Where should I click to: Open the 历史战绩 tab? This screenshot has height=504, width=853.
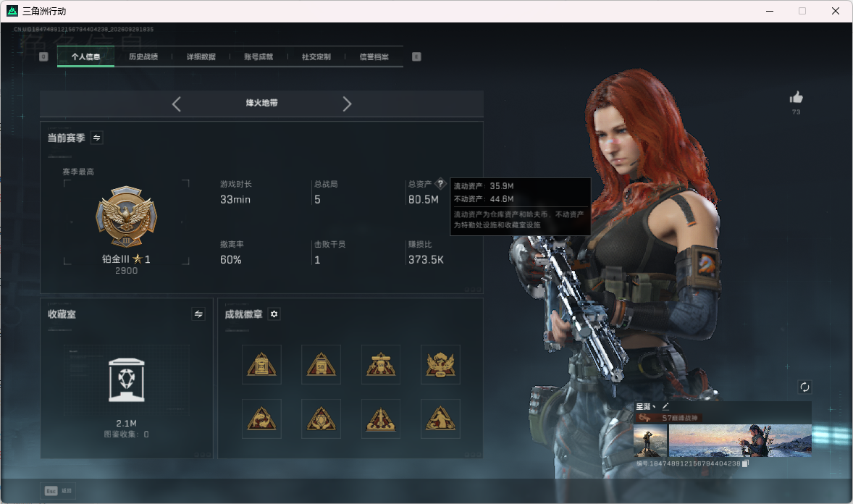[143, 56]
